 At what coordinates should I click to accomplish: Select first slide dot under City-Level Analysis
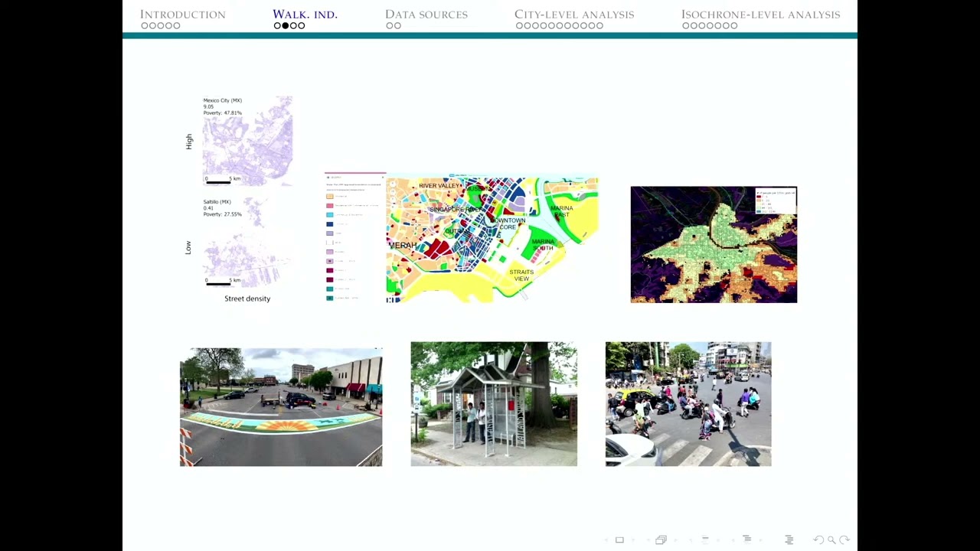[x=519, y=26]
